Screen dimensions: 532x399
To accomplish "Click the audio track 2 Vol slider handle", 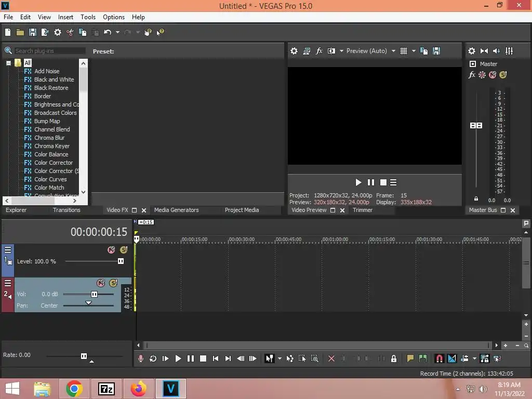I will [x=95, y=294].
